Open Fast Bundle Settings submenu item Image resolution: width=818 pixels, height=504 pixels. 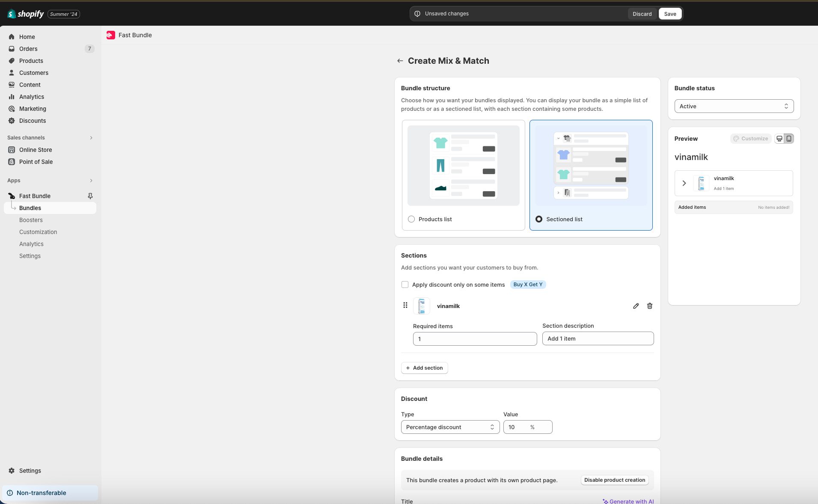pos(30,256)
